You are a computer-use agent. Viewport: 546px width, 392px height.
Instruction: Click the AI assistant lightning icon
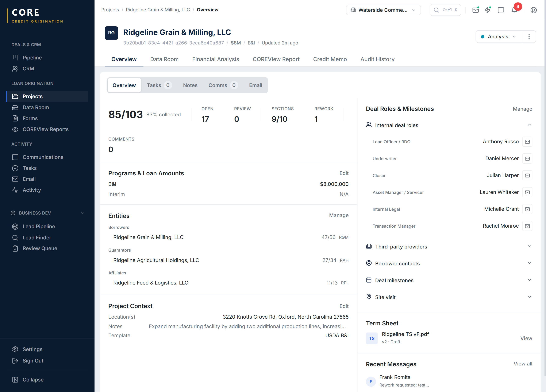click(x=488, y=10)
